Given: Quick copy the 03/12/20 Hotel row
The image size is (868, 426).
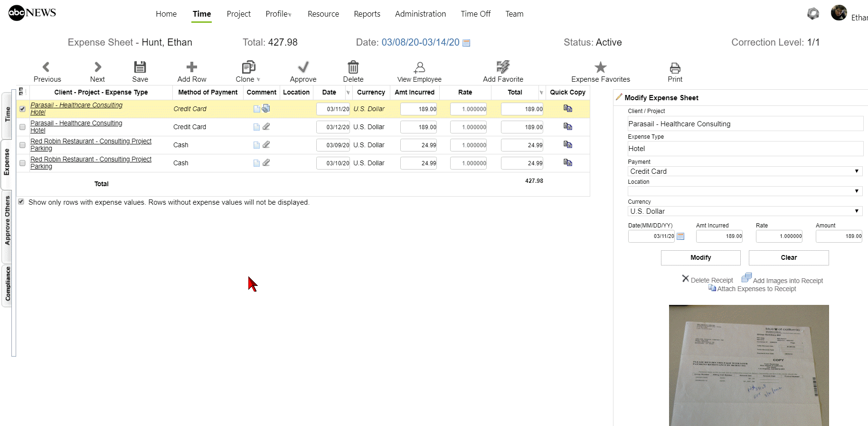Looking at the screenshot, I should pos(567,126).
